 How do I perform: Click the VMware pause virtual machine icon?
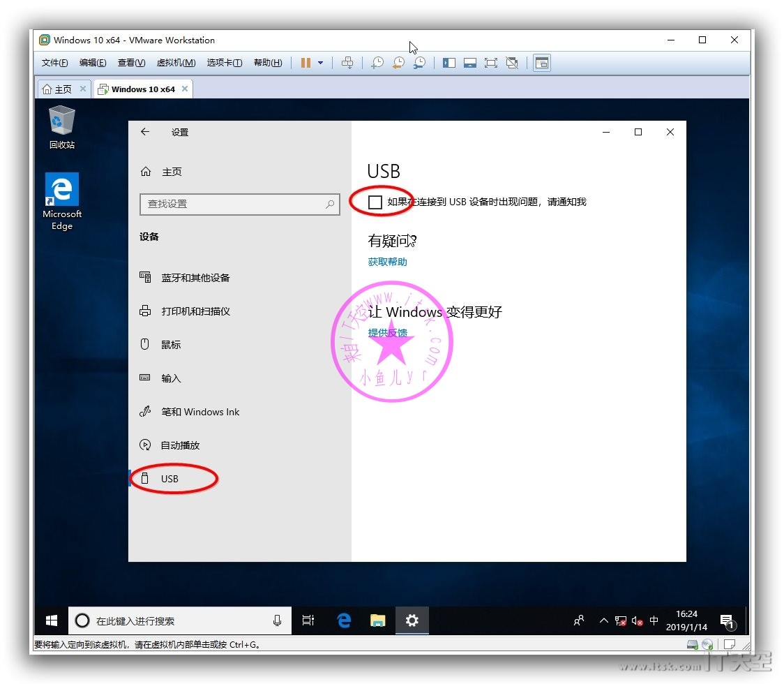coord(306,63)
